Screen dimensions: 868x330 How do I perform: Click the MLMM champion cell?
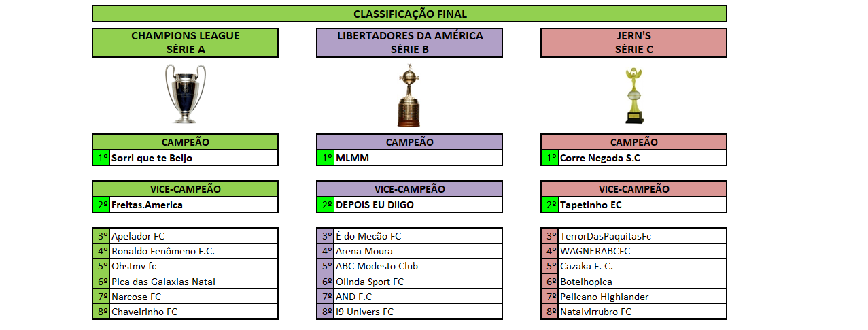pos(418,158)
